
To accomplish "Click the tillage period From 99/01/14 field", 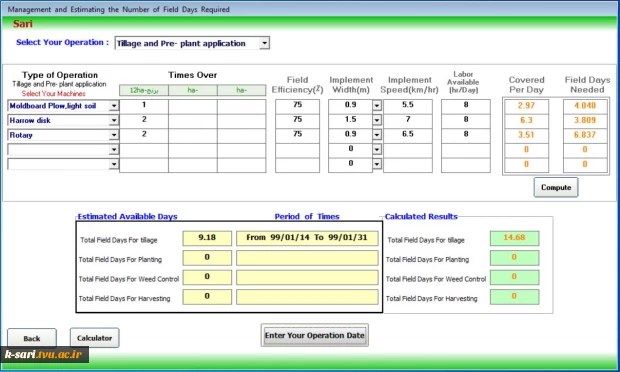I will (x=307, y=238).
